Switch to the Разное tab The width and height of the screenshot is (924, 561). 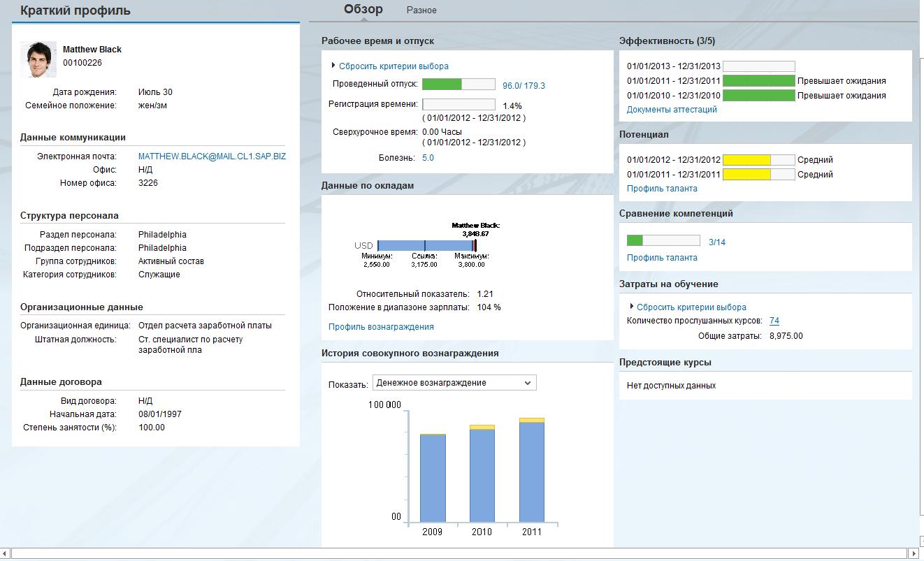pos(421,10)
